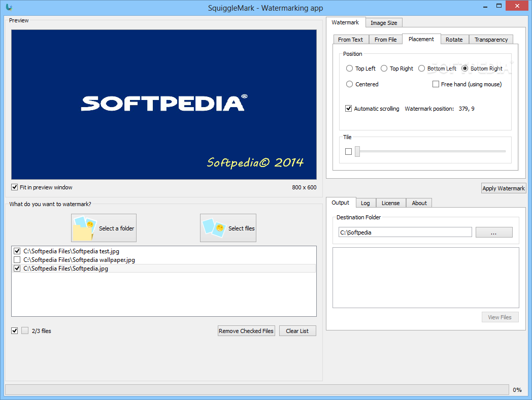Browse destination folder with the ... button

494,232
